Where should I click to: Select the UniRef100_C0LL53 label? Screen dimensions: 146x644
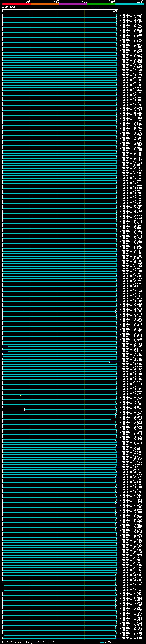131,354
